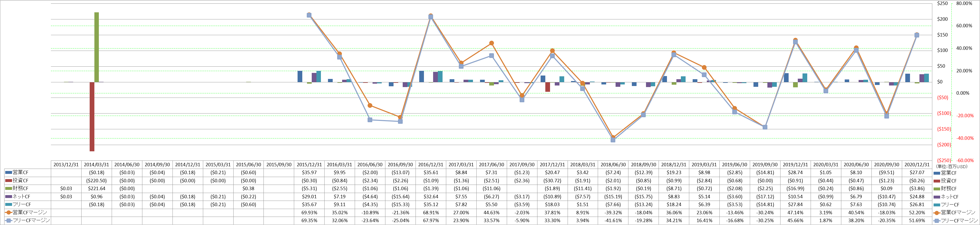Click the -39.32% margin cell
The height and width of the screenshot is (225, 980).
click(613, 212)
